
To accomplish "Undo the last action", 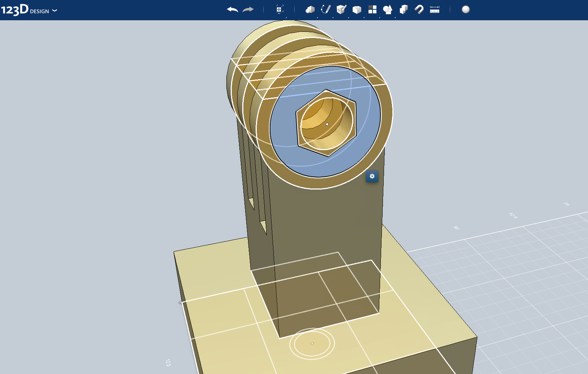I will (233, 10).
